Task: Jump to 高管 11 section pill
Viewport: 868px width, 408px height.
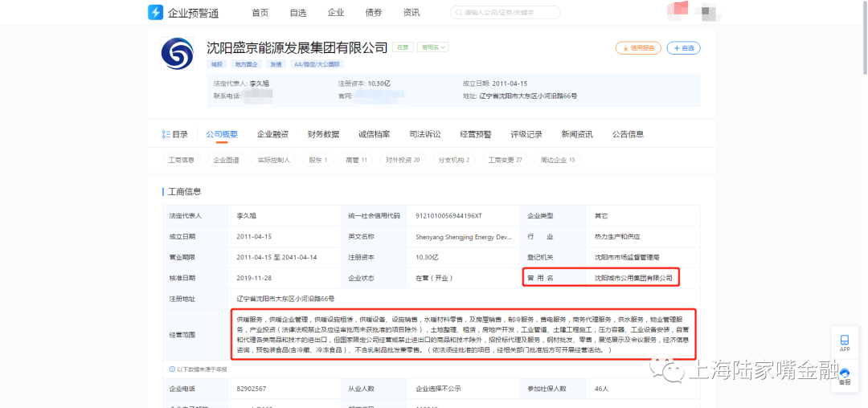Action: 357,161
